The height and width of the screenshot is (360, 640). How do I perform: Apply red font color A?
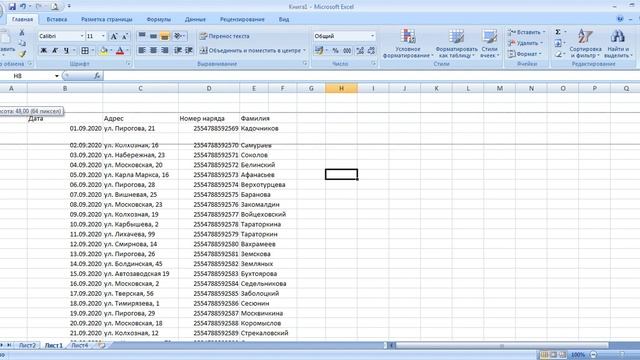click(x=120, y=51)
